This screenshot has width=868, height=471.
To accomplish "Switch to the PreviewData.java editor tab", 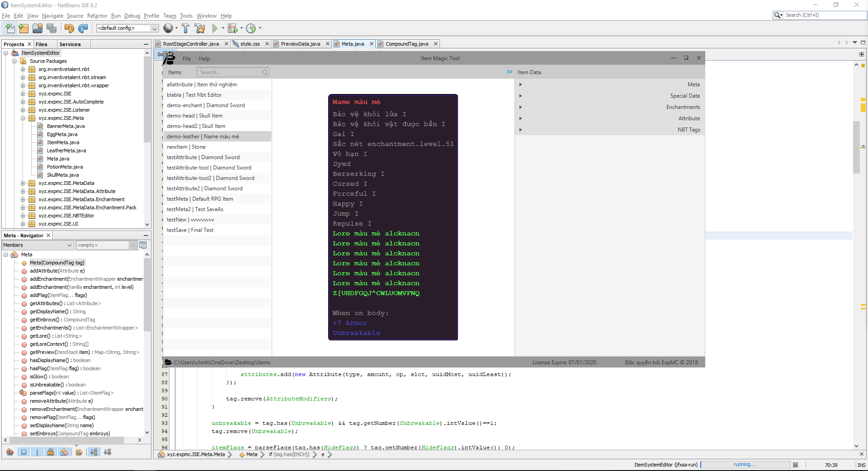I will point(300,44).
